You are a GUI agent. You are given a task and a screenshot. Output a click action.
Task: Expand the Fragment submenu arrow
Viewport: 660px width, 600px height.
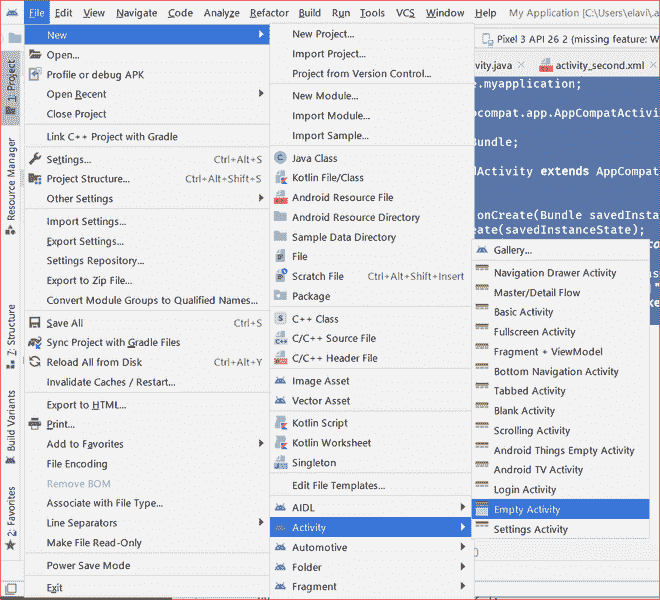point(462,587)
